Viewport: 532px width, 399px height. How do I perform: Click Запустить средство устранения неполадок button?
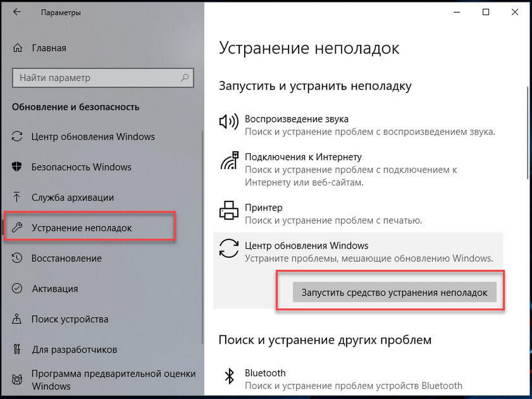395,292
